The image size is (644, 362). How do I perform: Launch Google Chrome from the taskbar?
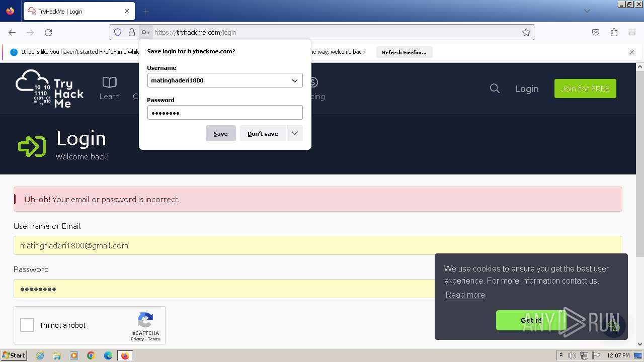point(91,355)
